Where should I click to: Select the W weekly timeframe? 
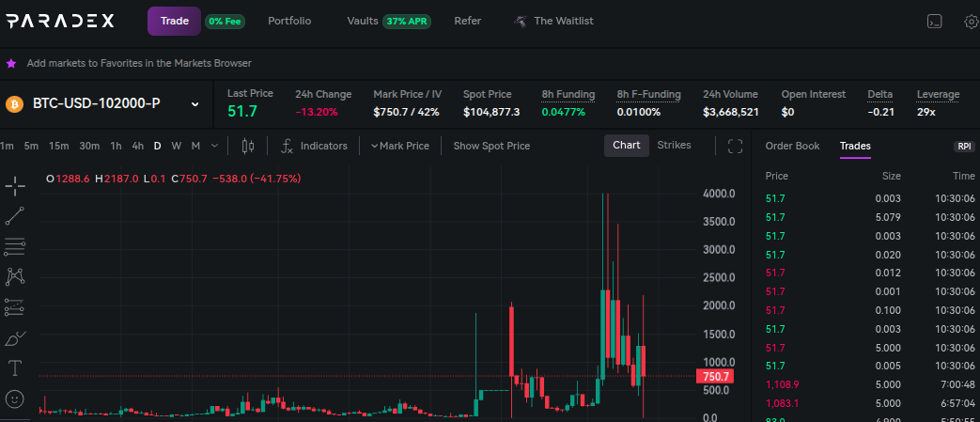click(x=177, y=146)
